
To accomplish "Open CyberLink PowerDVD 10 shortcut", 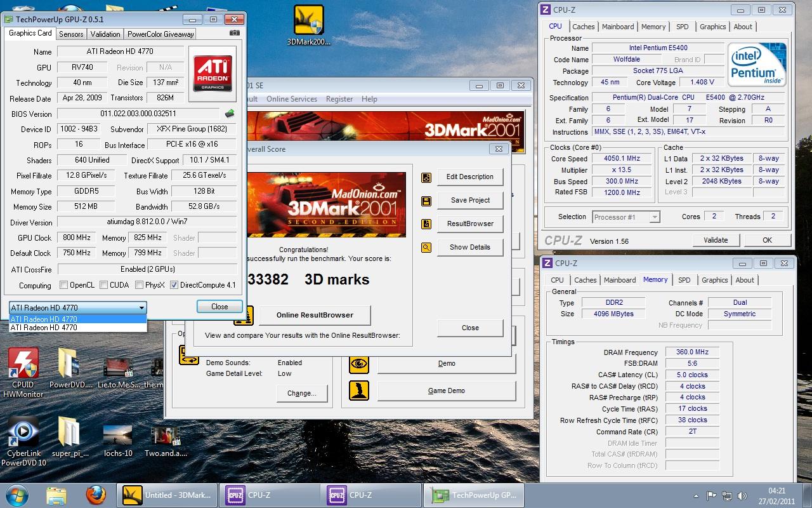I will 23,441.
